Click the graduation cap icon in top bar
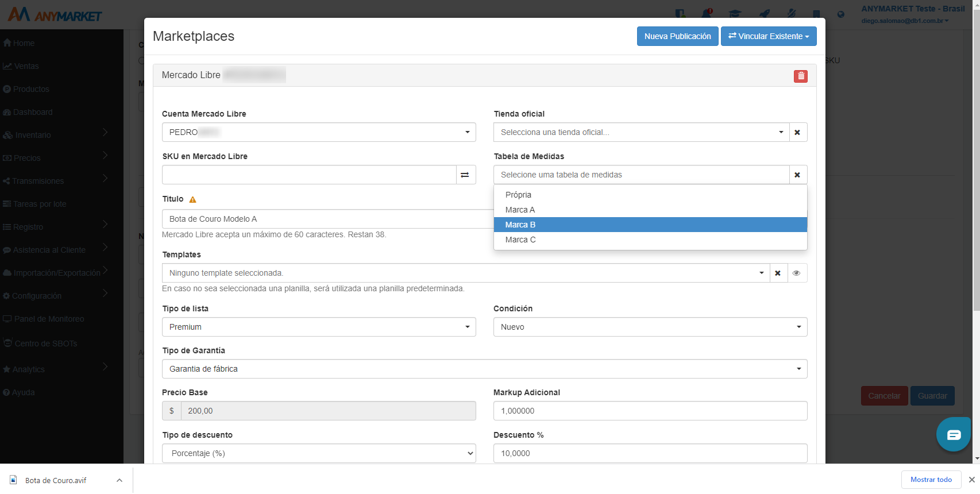This screenshot has height=494, width=980. (735, 14)
